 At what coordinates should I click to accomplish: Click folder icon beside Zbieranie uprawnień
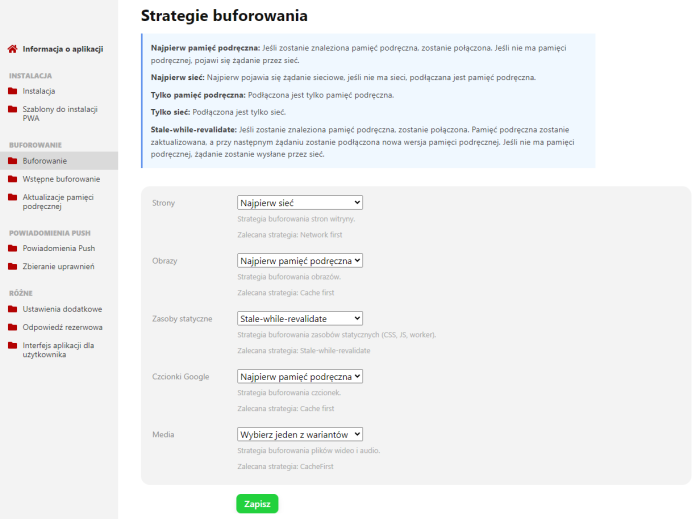coord(13,266)
